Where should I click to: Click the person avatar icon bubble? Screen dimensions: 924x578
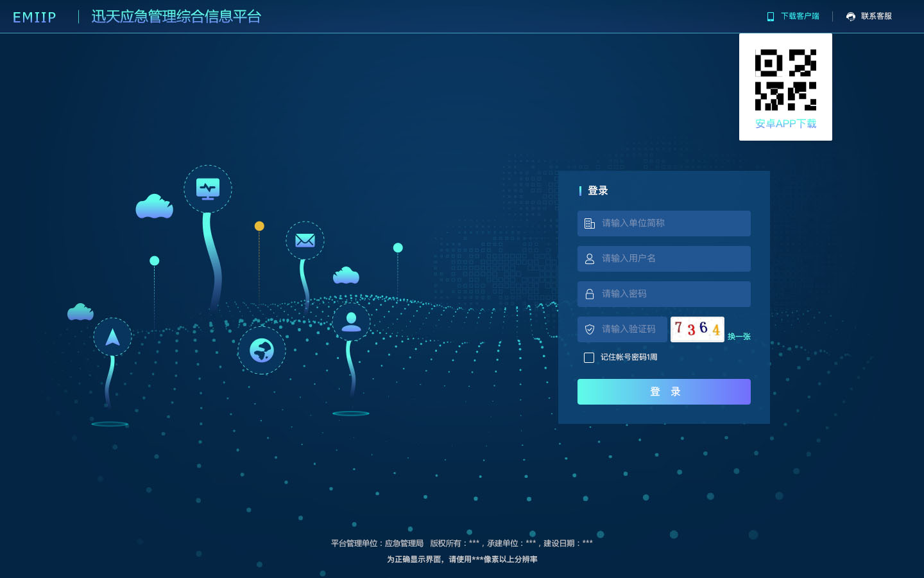[351, 322]
